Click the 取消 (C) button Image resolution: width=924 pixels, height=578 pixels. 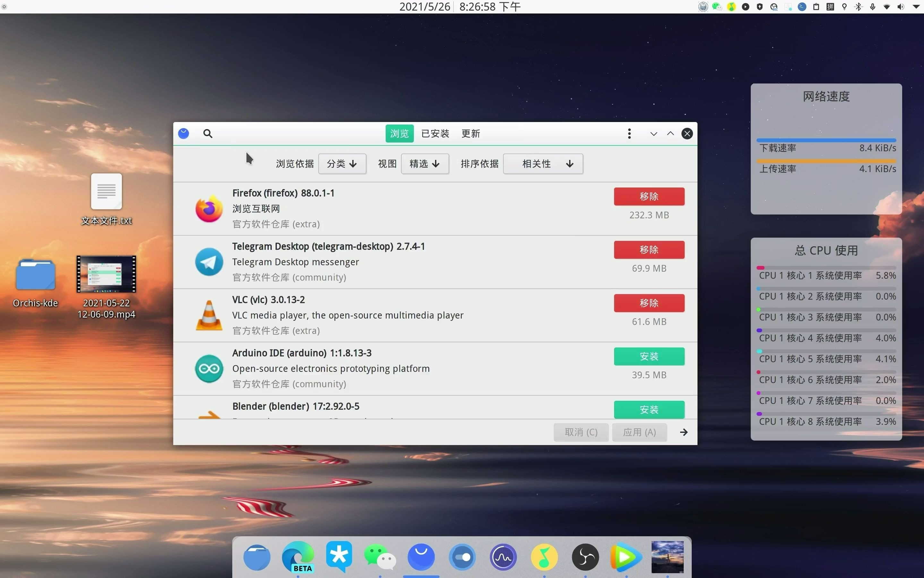[x=581, y=432]
